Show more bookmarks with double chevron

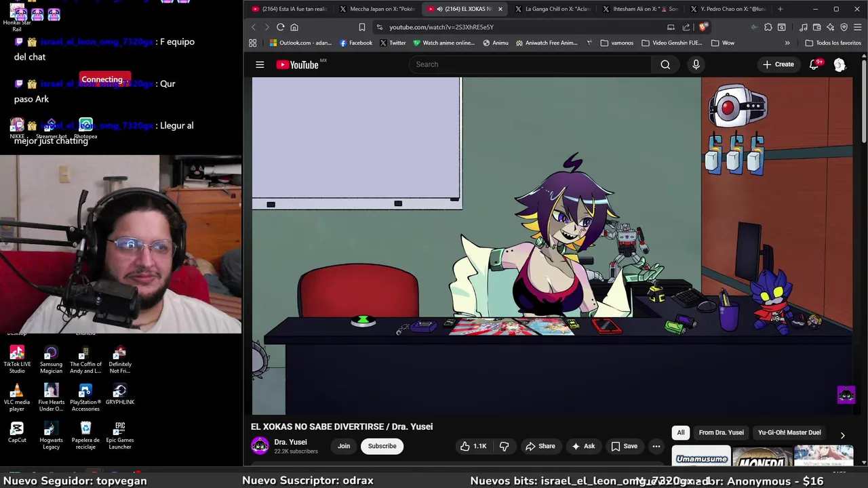(787, 43)
